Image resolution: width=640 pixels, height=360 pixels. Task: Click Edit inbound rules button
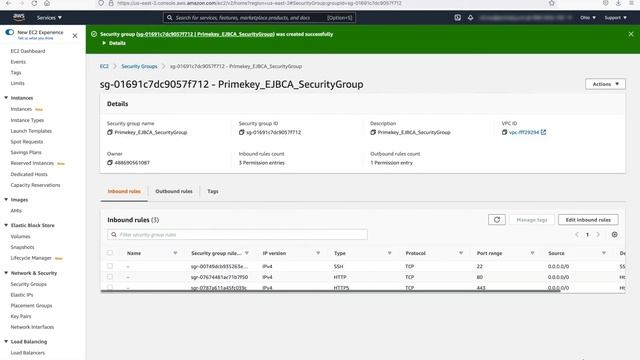tap(588, 220)
